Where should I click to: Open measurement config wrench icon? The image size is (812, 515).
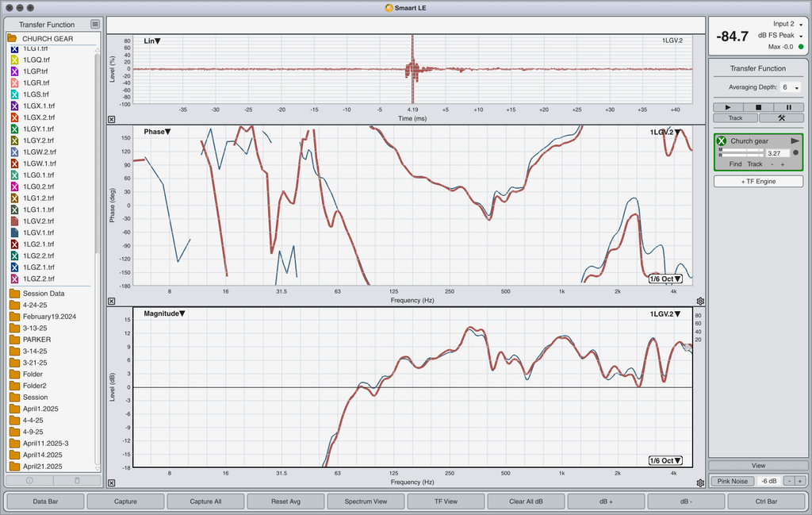pos(781,118)
